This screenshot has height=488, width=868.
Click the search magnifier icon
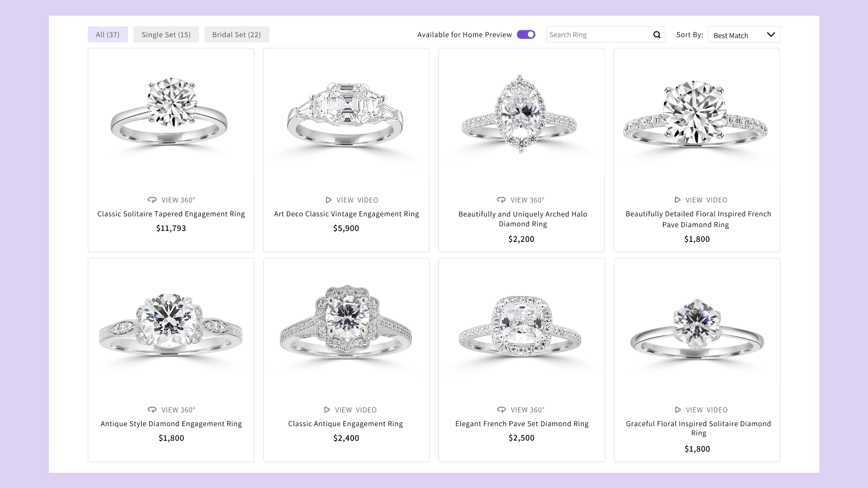656,35
